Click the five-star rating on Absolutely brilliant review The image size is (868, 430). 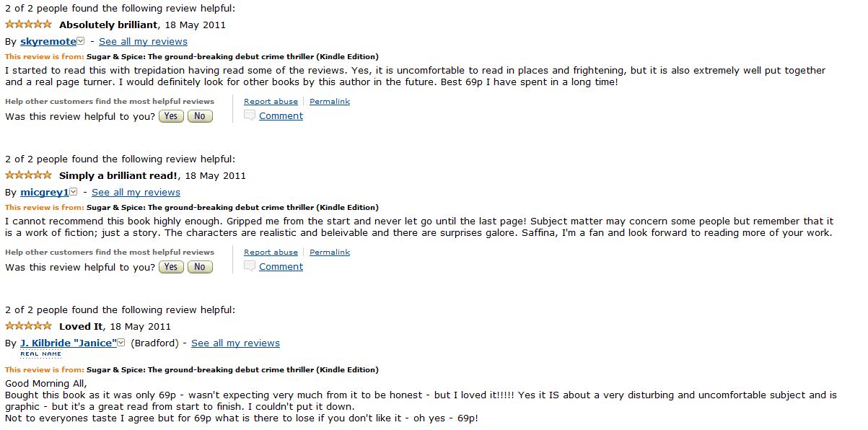(x=28, y=25)
